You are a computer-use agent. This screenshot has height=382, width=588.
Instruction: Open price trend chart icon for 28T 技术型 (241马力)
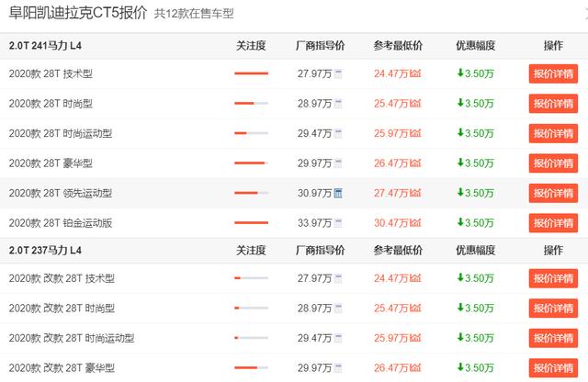tap(415, 73)
